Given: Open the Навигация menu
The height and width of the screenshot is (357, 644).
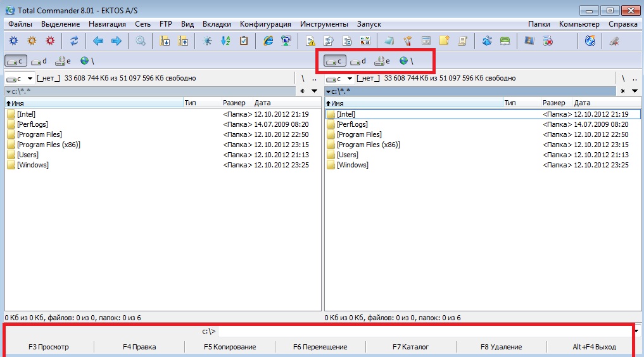Looking at the screenshot, I should [107, 24].
